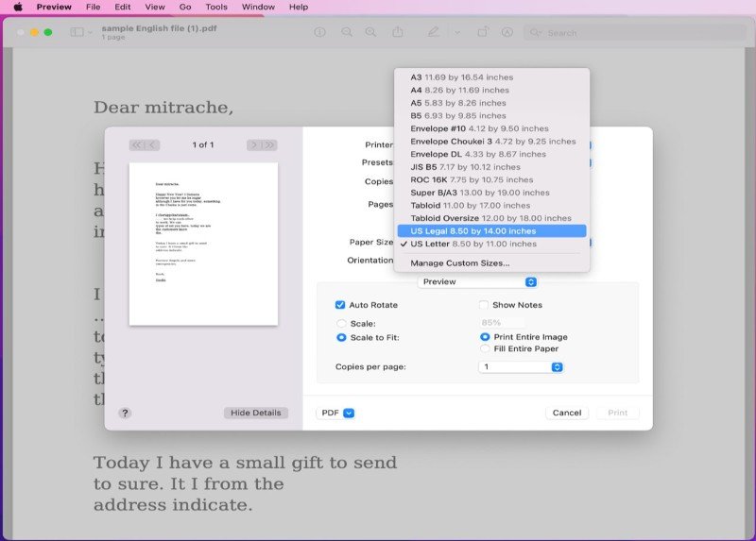Toggle the Auto Rotate checkbox
Screen dimensions: 756x541
[x=340, y=305]
